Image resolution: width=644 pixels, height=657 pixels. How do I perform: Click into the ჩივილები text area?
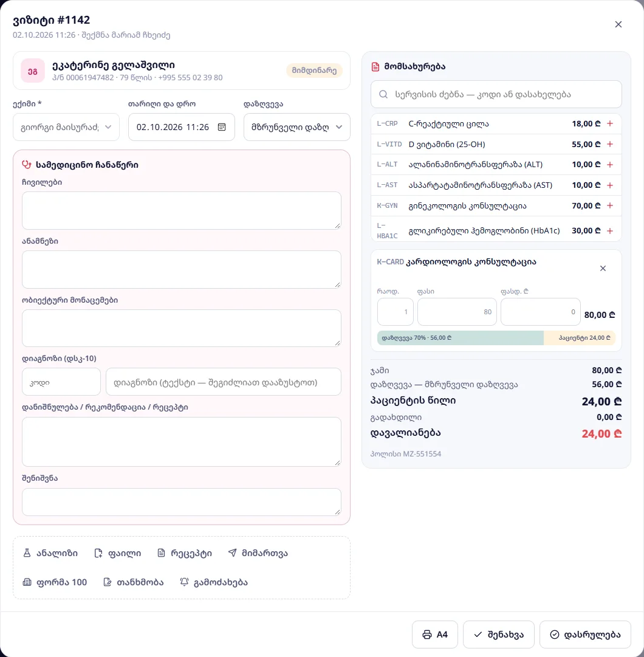[x=182, y=211]
